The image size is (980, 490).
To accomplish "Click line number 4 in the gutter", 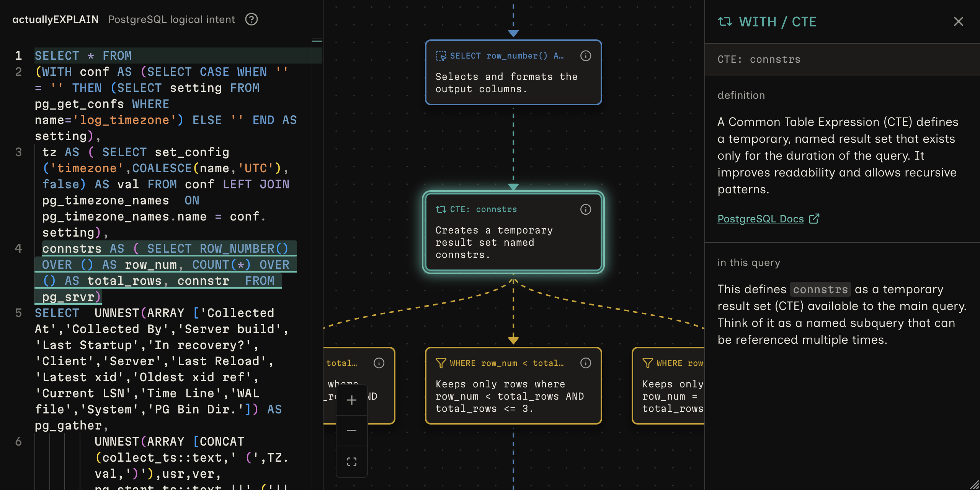I will (18, 249).
